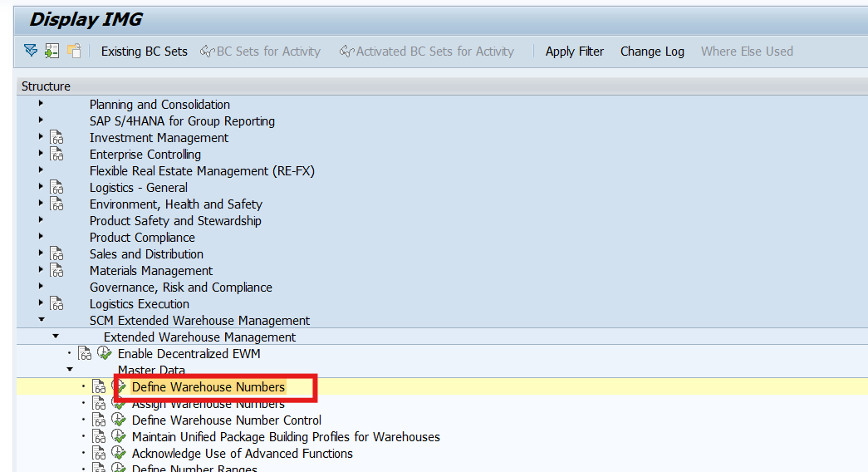Click the Structure column header
The height and width of the screenshot is (472, 868).
pyautogui.click(x=46, y=86)
